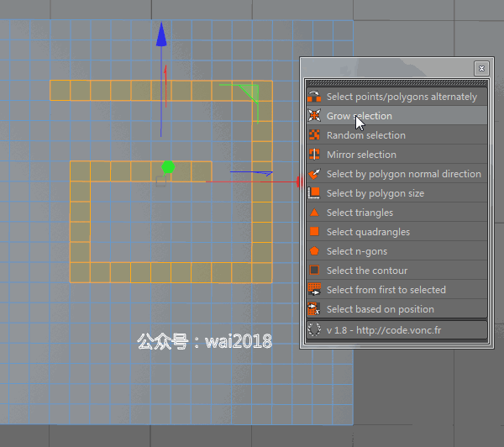504x447 pixels.
Task: Click the Random selection icon
Action: click(x=314, y=135)
